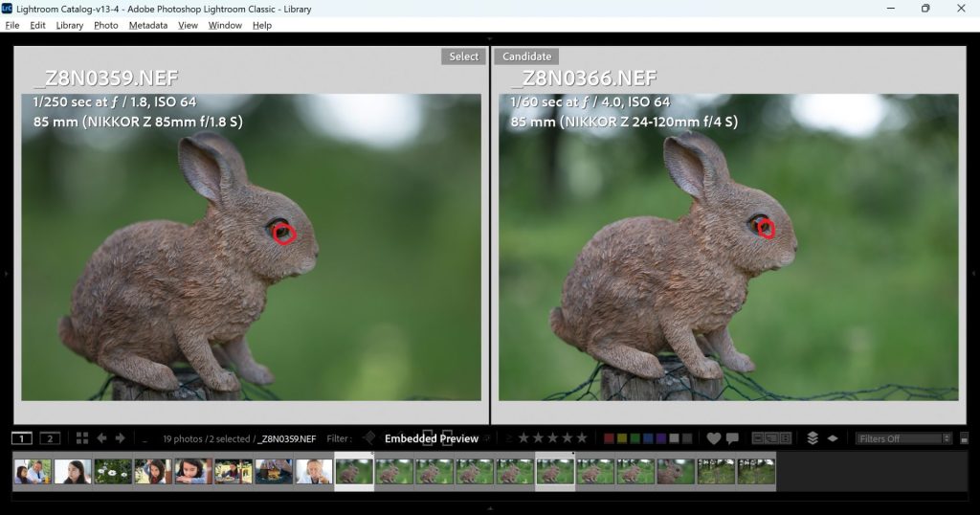The height and width of the screenshot is (515, 980).
Task: Click rating operator symbol before stars
Action: coord(509,438)
